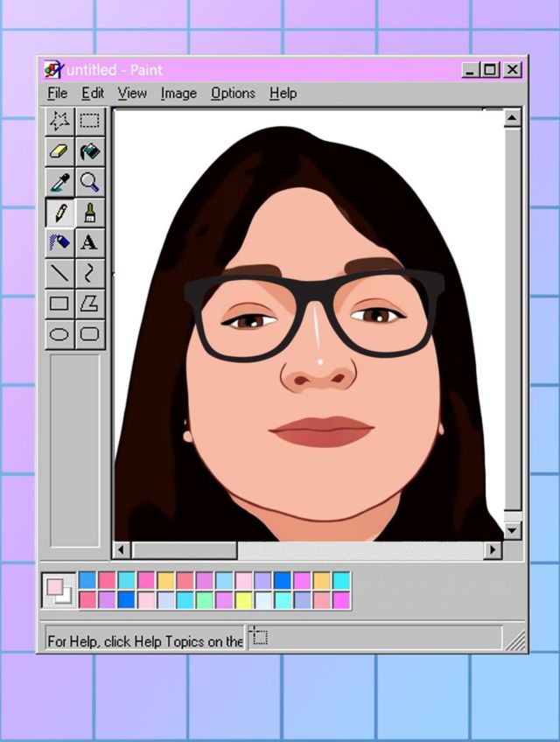Open the Image menu

178,93
